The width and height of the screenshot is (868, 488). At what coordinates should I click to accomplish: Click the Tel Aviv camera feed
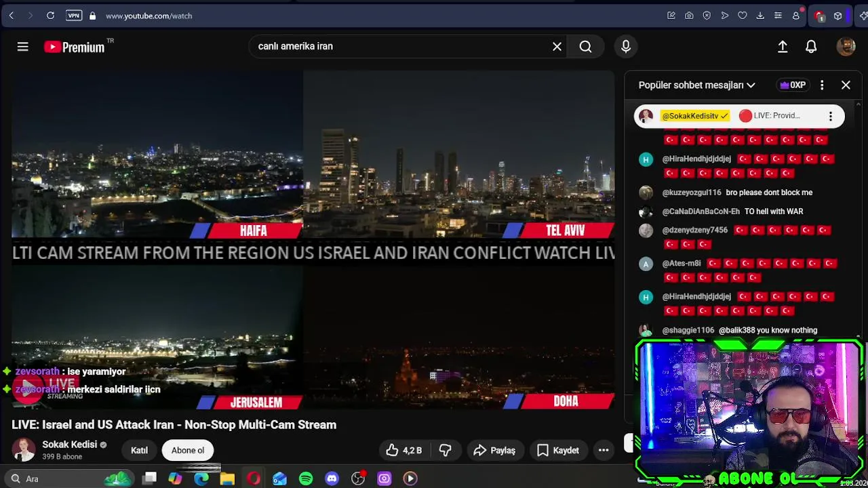coord(459,155)
